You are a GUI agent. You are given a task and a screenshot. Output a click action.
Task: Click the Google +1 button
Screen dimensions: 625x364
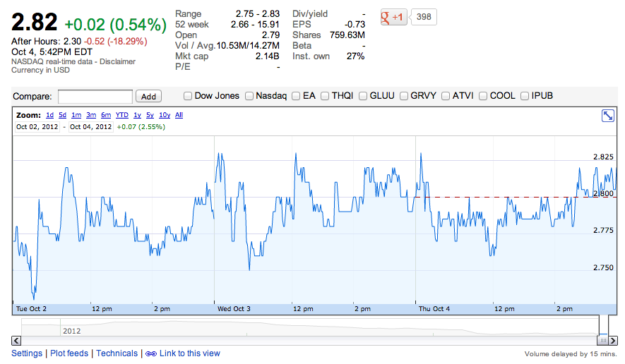click(x=393, y=17)
